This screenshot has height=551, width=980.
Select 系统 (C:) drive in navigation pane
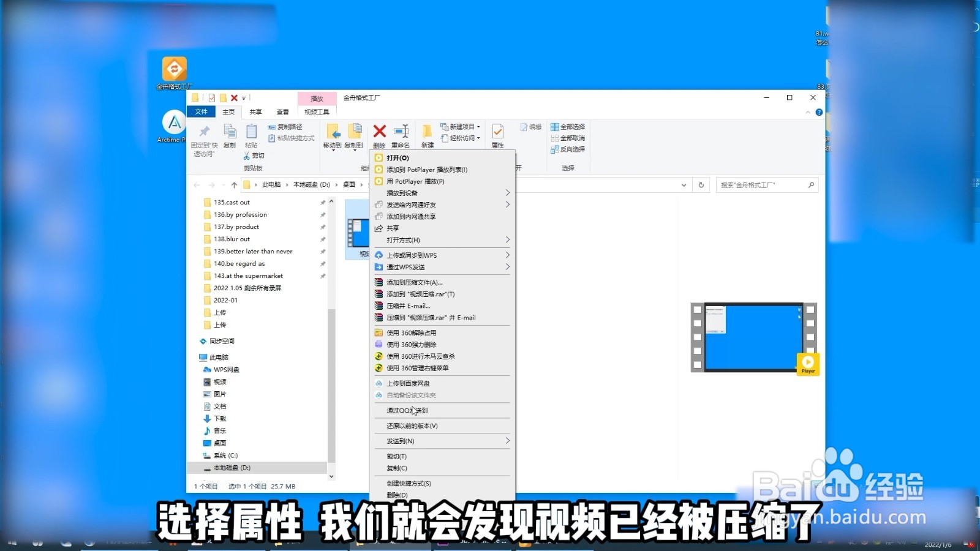click(225, 455)
